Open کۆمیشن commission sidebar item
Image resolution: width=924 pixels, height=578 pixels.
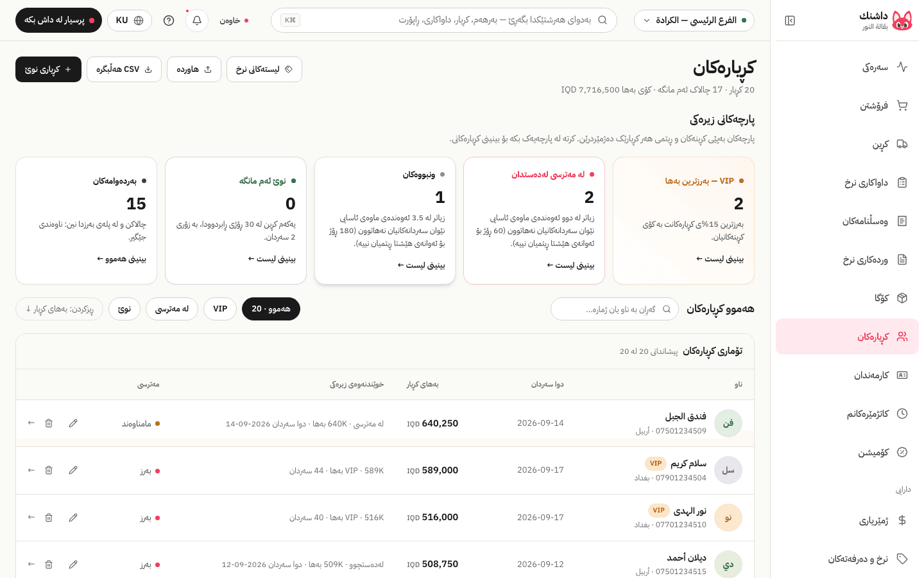click(847, 452)
